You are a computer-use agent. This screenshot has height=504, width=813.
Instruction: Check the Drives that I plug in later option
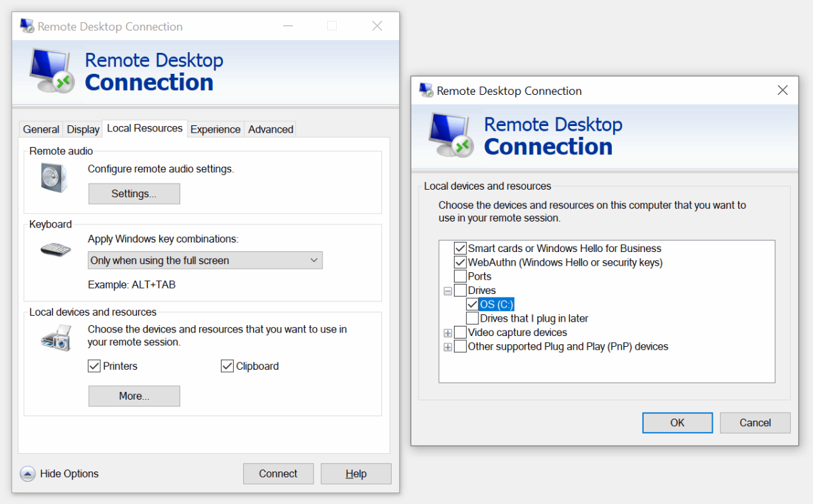click(472, 318)
